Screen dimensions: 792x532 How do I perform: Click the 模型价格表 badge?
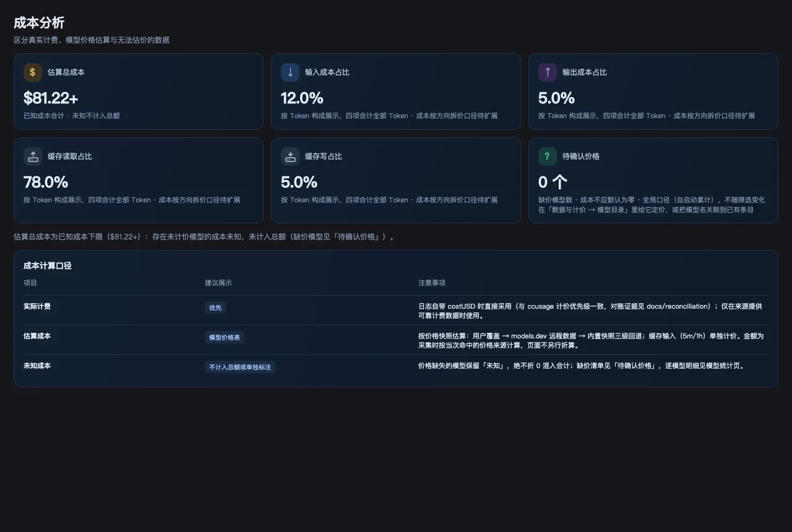coord(225,337)
